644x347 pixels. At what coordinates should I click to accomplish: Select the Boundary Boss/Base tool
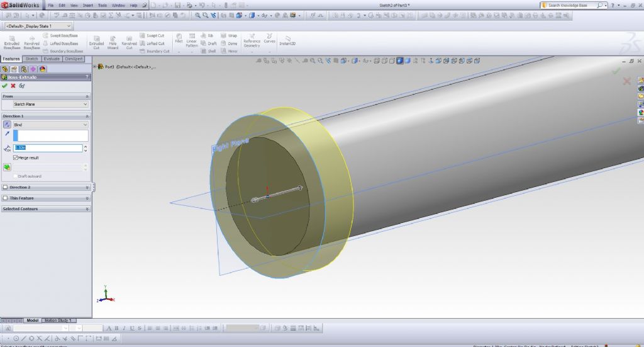(63, 52)
